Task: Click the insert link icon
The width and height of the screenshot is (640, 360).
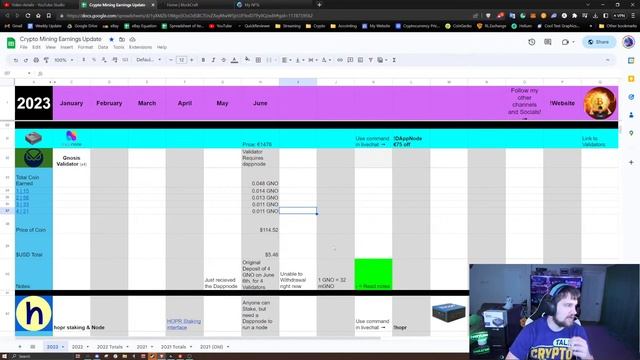Action: pos(340,60)
